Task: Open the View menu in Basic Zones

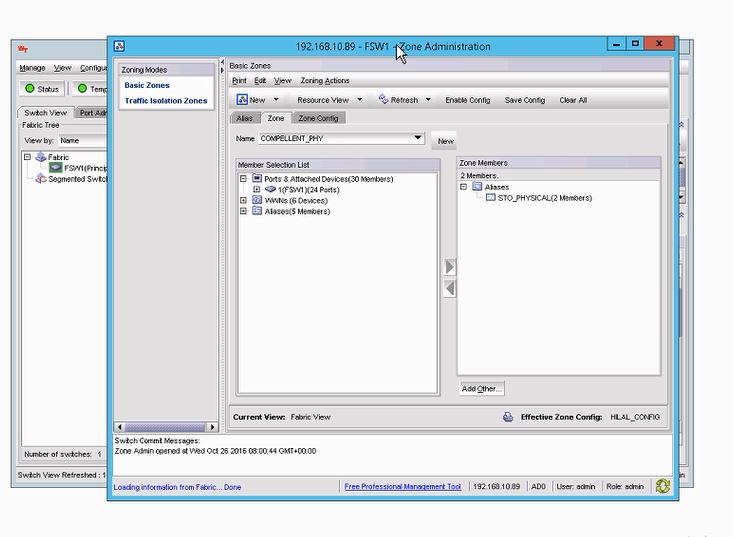Action: coord(282,80)
